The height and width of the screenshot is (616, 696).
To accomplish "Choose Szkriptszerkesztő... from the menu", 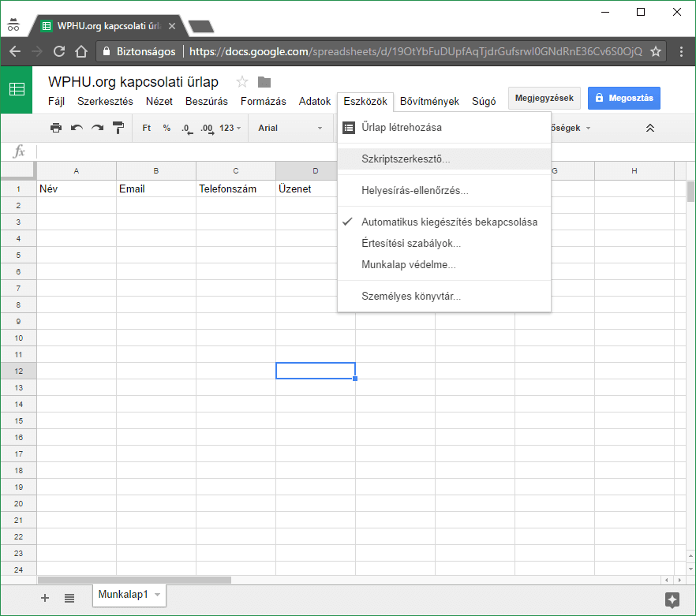I will point(406,159).
